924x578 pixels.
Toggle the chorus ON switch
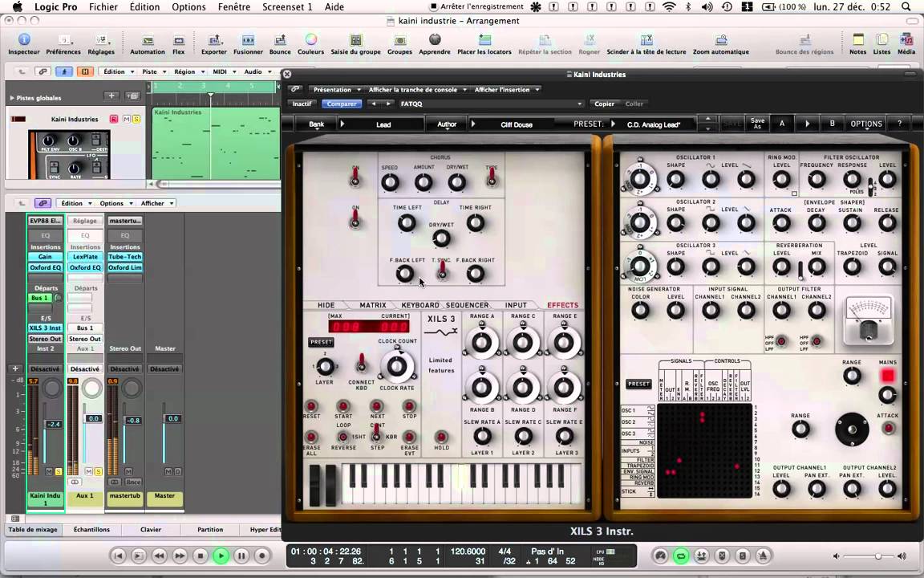pyautogui.click(x=355, y=176)
